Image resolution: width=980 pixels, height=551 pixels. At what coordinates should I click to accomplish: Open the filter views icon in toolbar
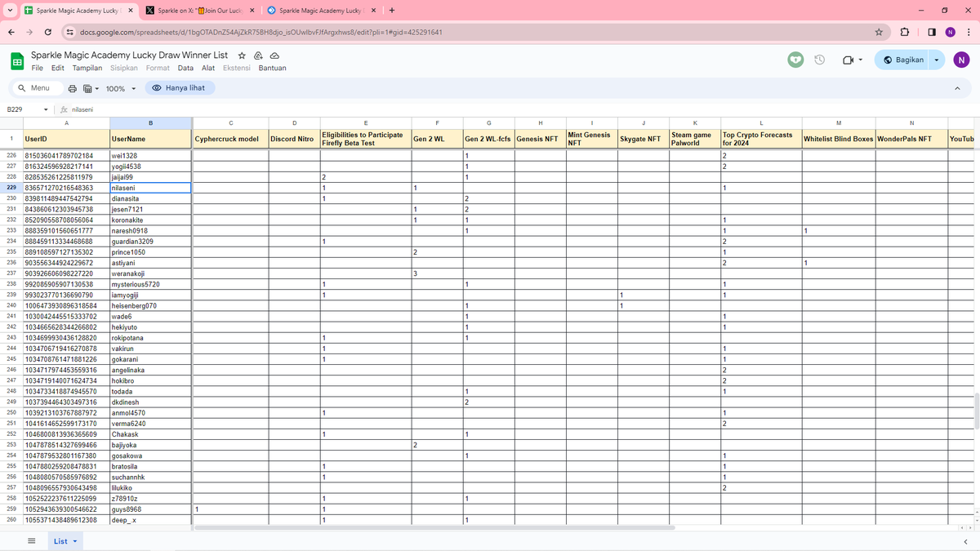click(87, 88)
